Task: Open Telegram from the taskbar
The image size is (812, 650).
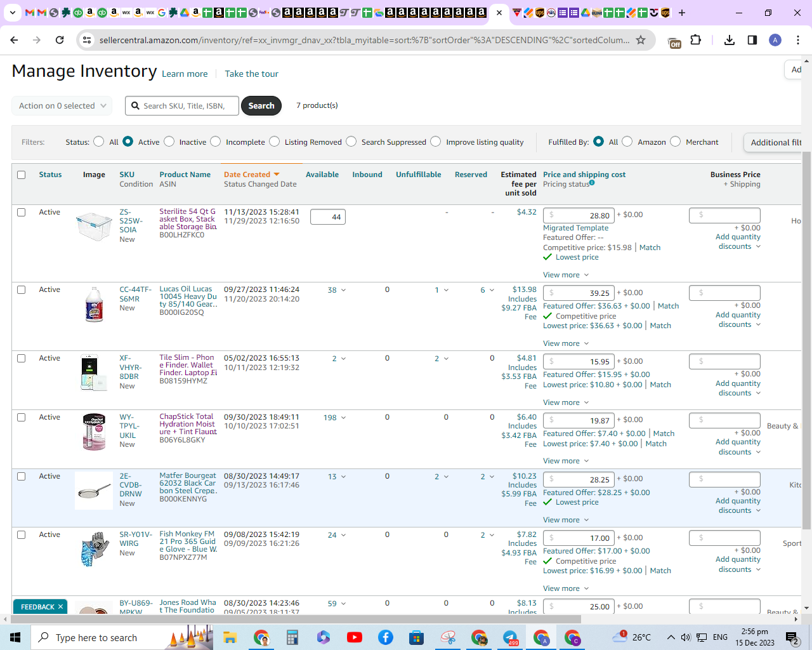Action: [x=511, y=637]
